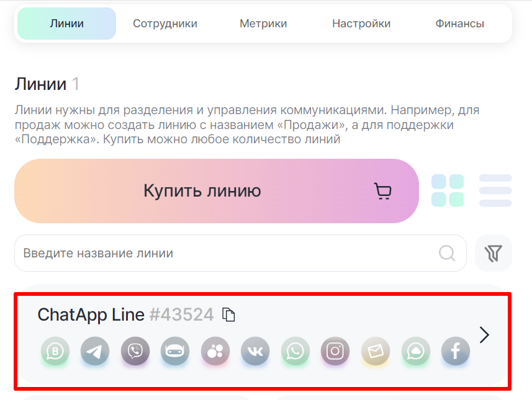
Task: Click the green WhatsApp phone icon
Action: pyautogui.click(x=295, y=352)
